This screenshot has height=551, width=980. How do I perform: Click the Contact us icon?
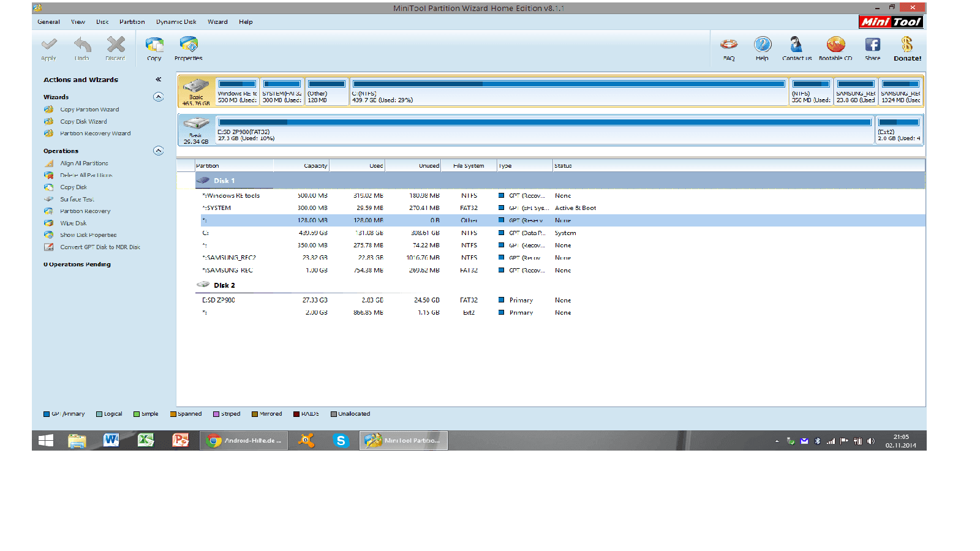796,44
